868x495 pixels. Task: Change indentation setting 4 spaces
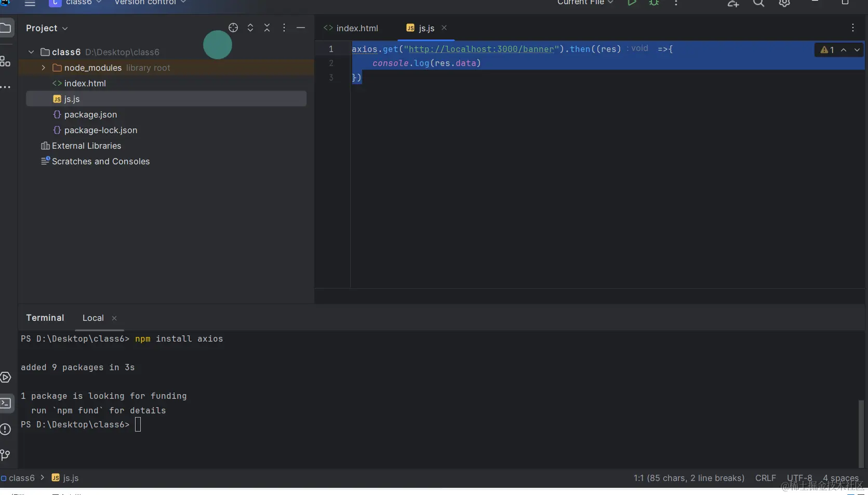point(841,478)
